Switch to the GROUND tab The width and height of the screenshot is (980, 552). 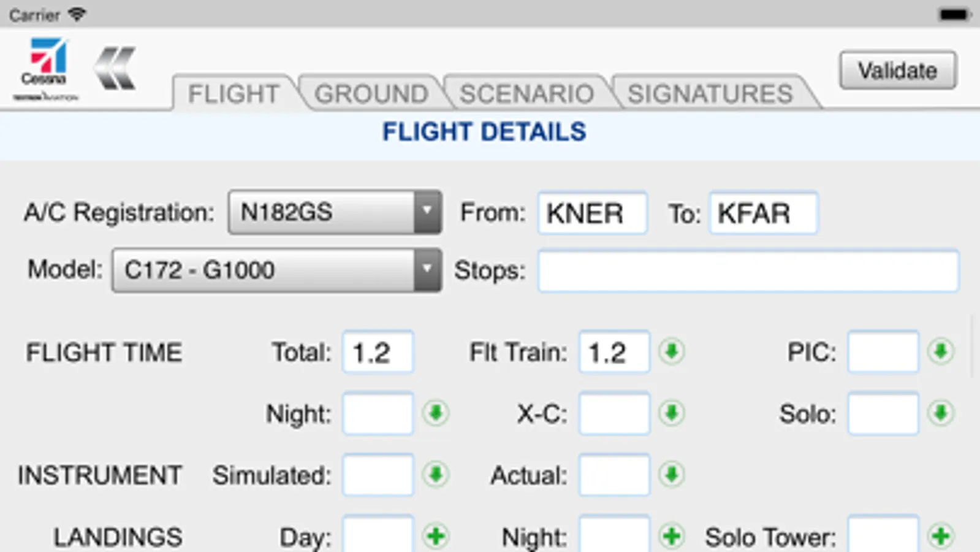[x=371, y=94]
